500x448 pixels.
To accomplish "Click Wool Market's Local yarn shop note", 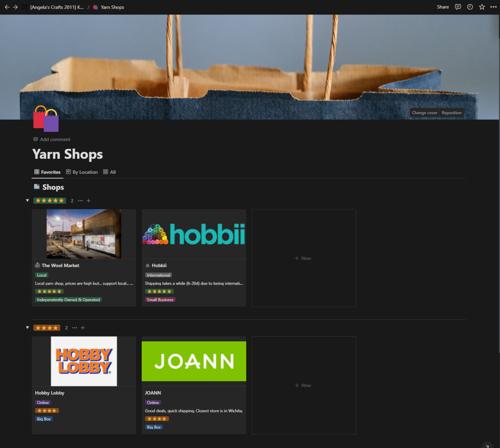I will tap(84, 283).
